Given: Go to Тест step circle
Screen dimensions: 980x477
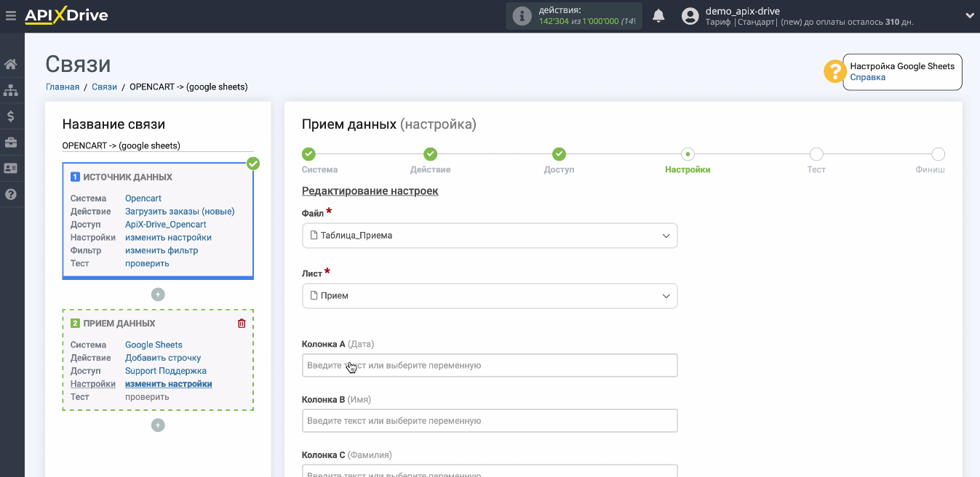Looking at the screenshot, I should (816, 154).
